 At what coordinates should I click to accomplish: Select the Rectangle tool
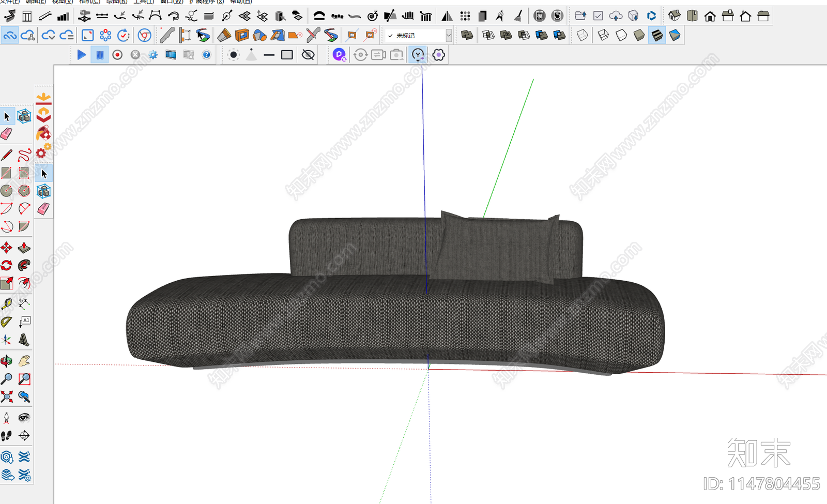coord(7,173)
